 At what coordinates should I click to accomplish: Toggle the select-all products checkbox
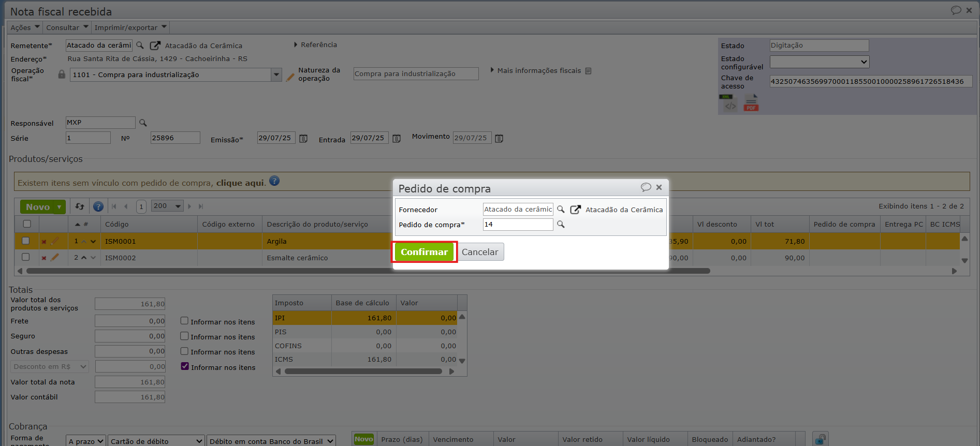(x=27, y=224)
